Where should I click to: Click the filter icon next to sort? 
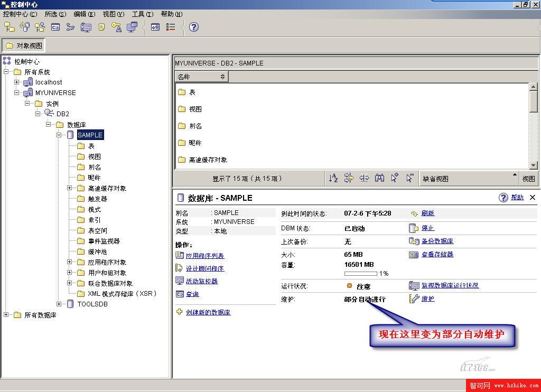point(349,178)
